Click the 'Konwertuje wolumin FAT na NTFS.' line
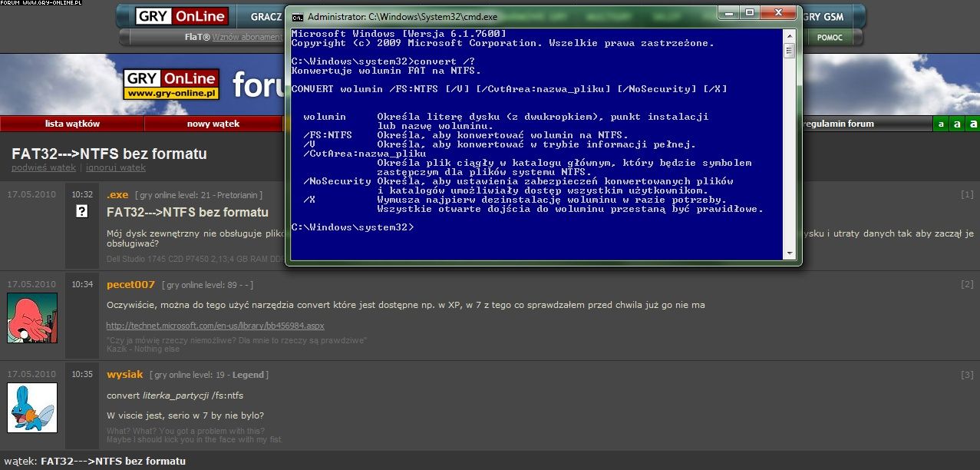Image resolution: width=980 pixels, height=470 pixels. pos(386,71)
